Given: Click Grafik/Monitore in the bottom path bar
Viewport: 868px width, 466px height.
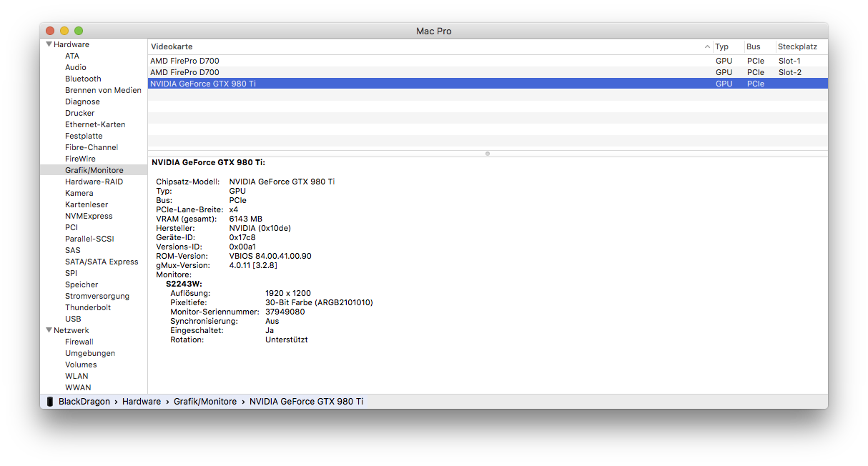Looking at the screenshot, I should point(205,402).
